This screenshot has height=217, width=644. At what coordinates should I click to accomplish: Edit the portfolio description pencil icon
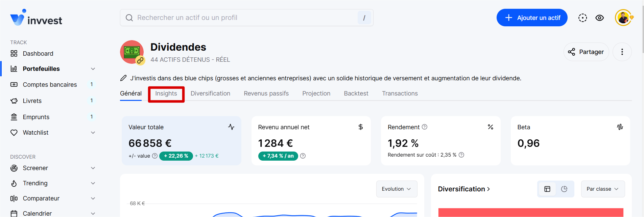(x=123, y=78)
